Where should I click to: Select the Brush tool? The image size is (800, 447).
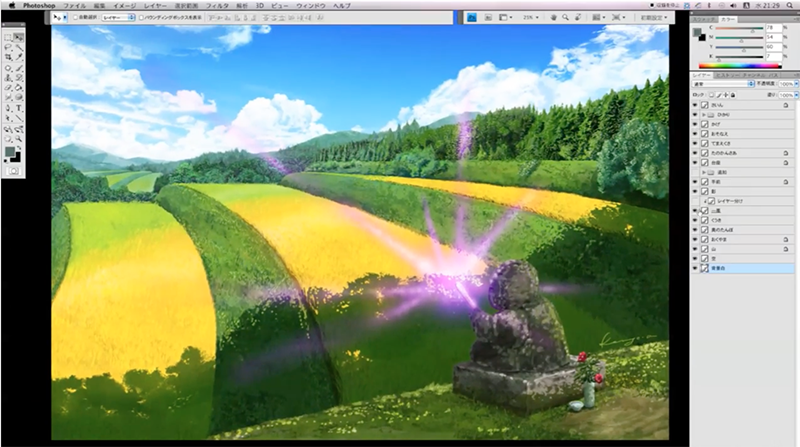pos(19,68)
